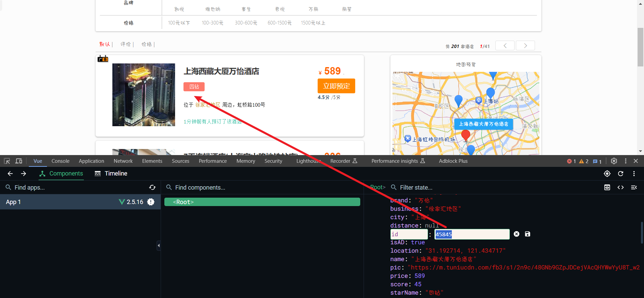Sort hotels by 评价
This screenshot has width=644, height=298.
126,44
